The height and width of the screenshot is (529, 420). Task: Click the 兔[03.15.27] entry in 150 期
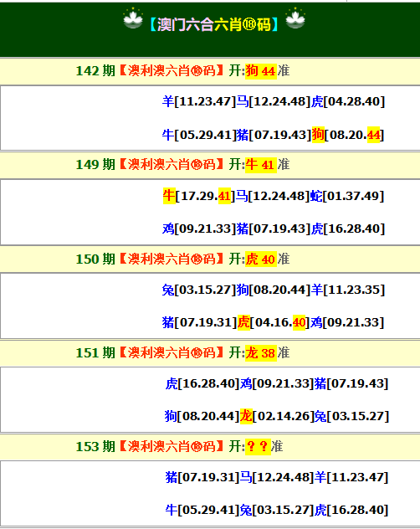198,290
